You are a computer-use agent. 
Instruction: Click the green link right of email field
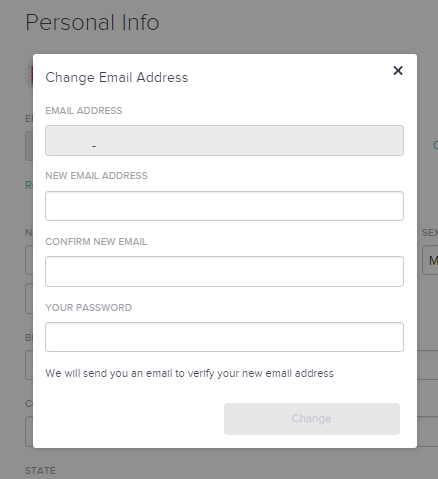[x=435, y=145]
